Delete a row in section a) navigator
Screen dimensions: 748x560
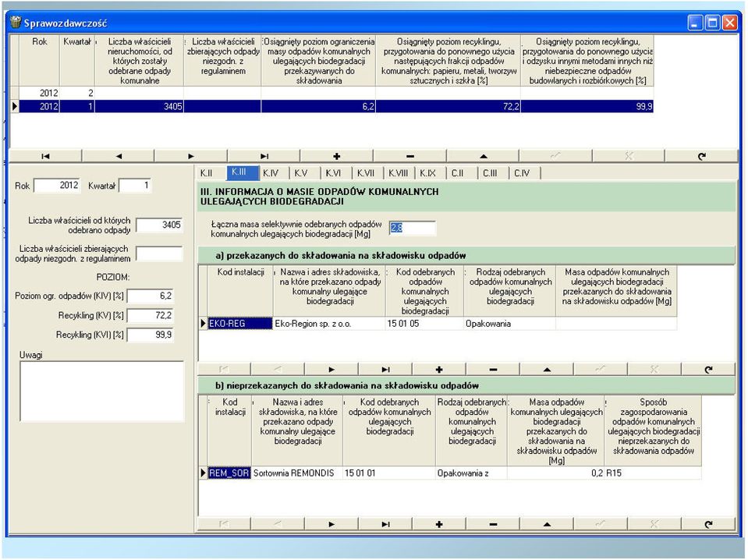pyautogui.click(x=493, y=369)
